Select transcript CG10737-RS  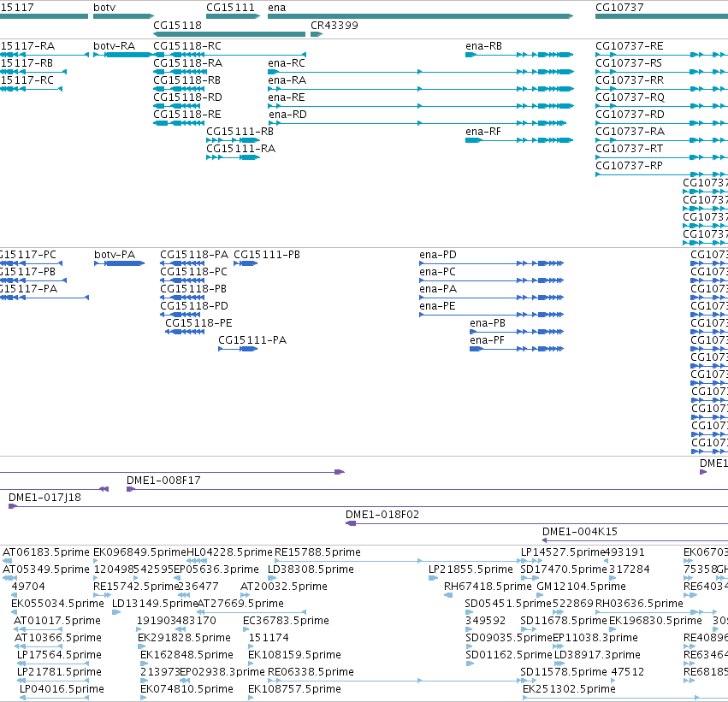pos(629,63)
